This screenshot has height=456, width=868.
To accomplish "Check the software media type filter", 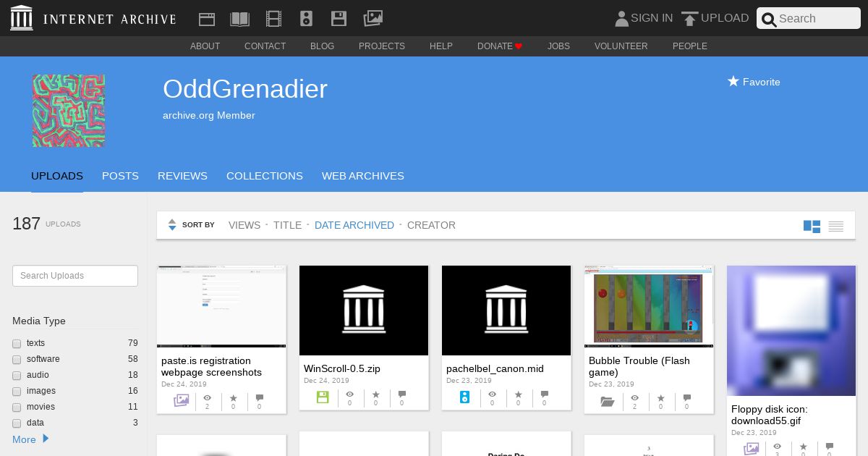I will 17,360.
